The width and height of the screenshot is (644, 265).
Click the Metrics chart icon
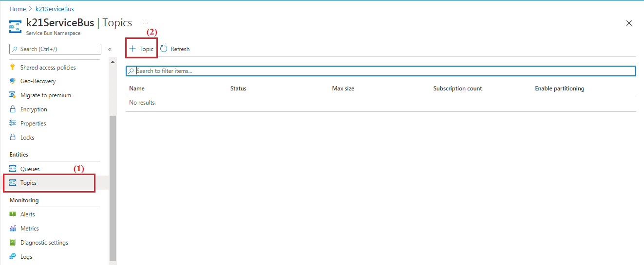point(13,229)
